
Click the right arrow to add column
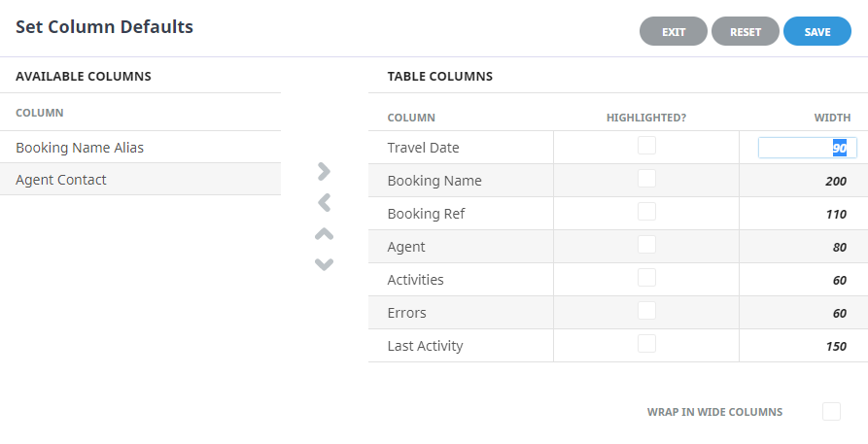[325, 172]
